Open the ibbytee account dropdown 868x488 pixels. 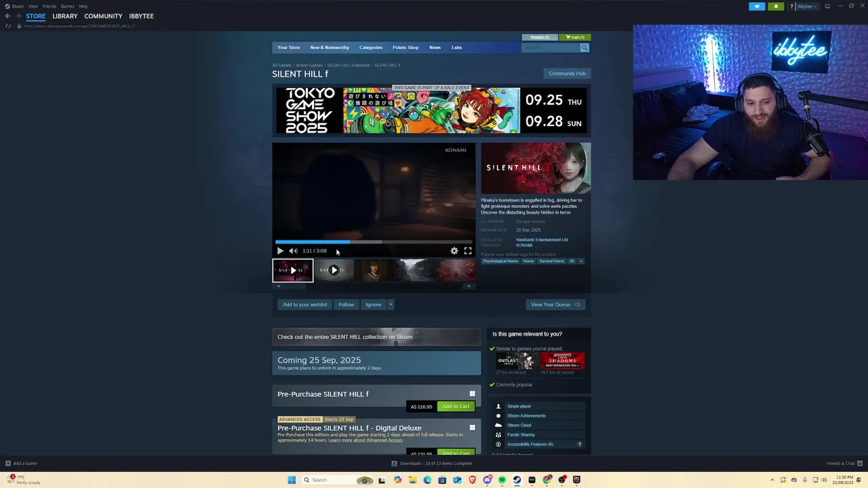pos(807,6)
